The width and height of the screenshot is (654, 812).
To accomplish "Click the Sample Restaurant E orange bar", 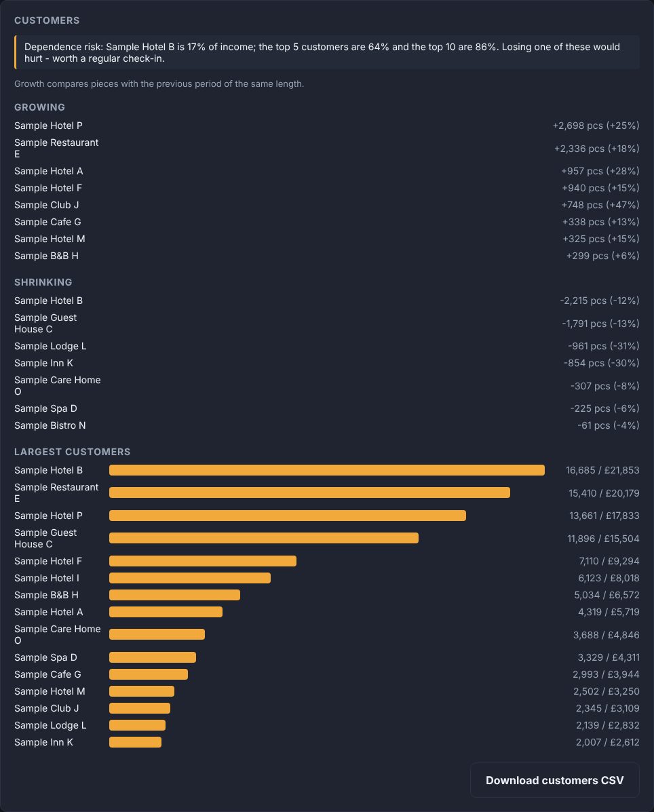I will point(309,492).
